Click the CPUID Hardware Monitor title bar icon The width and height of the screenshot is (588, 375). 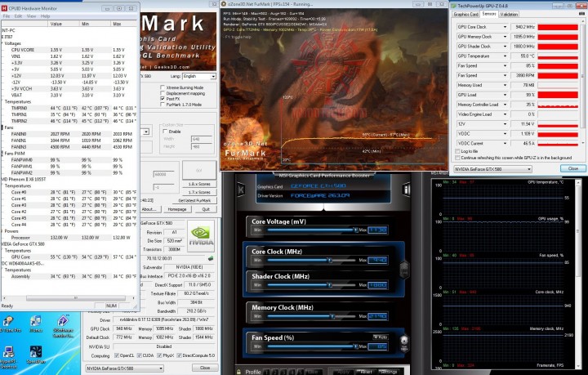[x=5, y=8]
